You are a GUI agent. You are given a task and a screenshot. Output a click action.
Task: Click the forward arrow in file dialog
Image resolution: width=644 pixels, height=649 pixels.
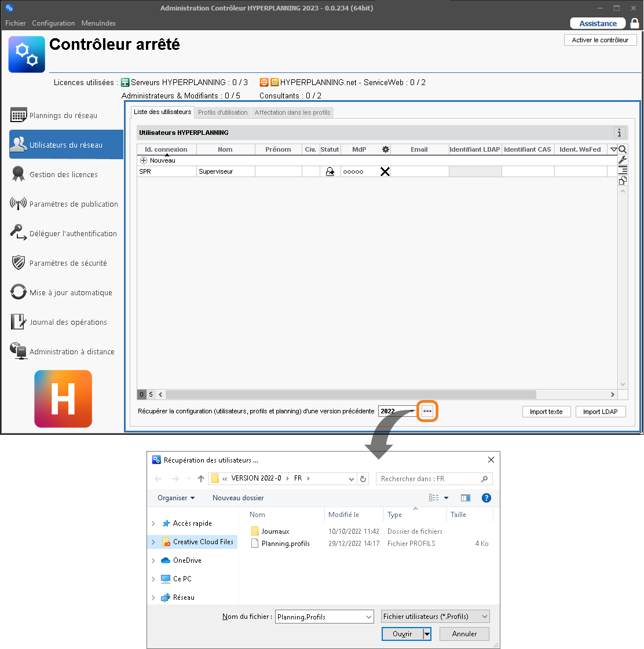pos(175,479)
